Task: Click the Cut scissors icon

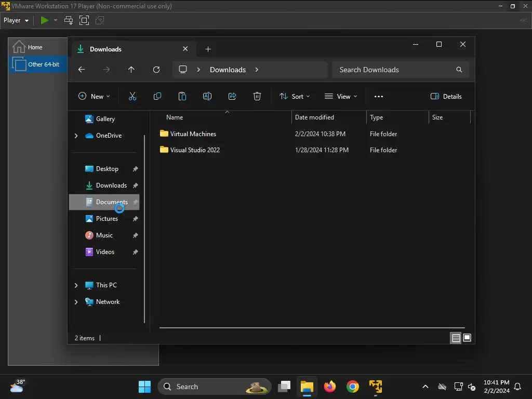Action: [132, 96]
